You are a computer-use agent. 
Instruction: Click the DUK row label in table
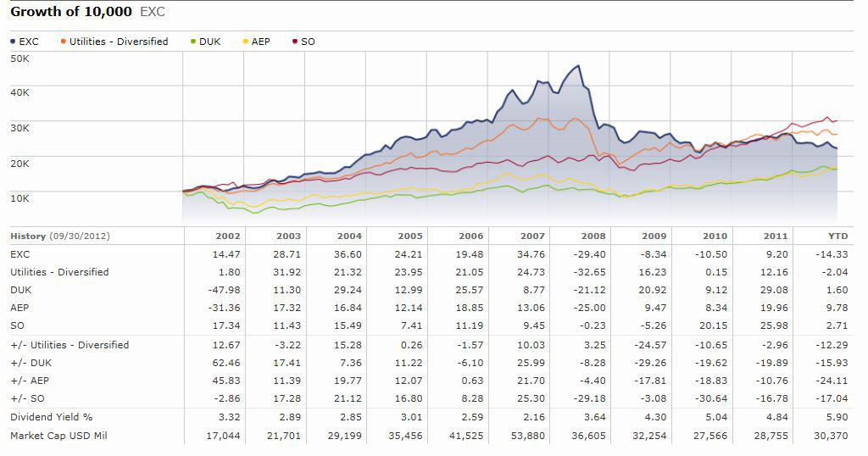click(x=21, y=290)
